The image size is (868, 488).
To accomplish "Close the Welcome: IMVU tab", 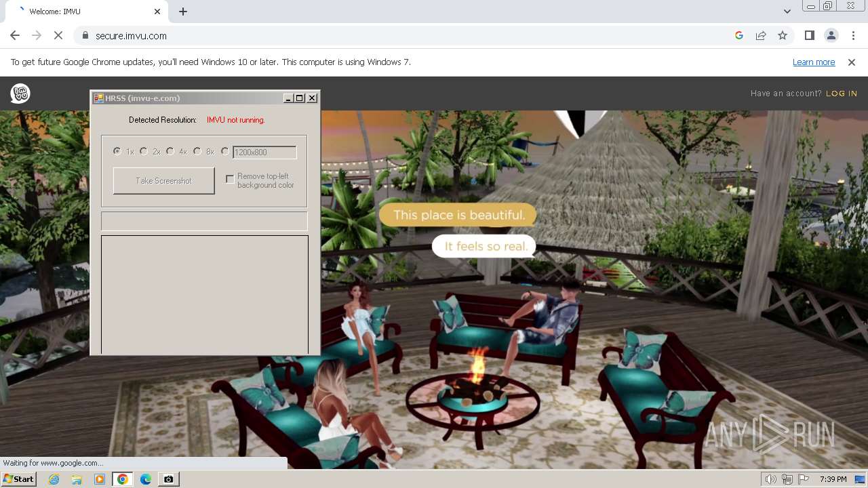I will click(x=157, y=12).
